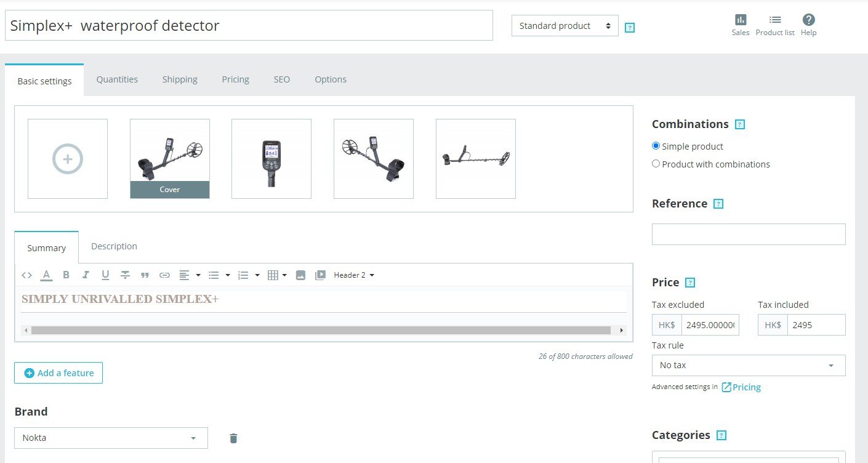This screenshot has width=868, height=463.
Task: Apply strikethrough formatting in summary editor
Action: click(x=125, y=275)
